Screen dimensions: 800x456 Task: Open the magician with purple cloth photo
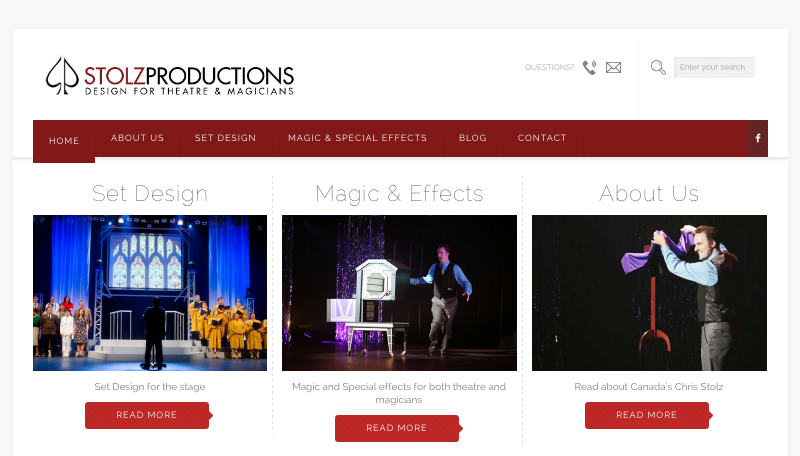tap(649, 293)
